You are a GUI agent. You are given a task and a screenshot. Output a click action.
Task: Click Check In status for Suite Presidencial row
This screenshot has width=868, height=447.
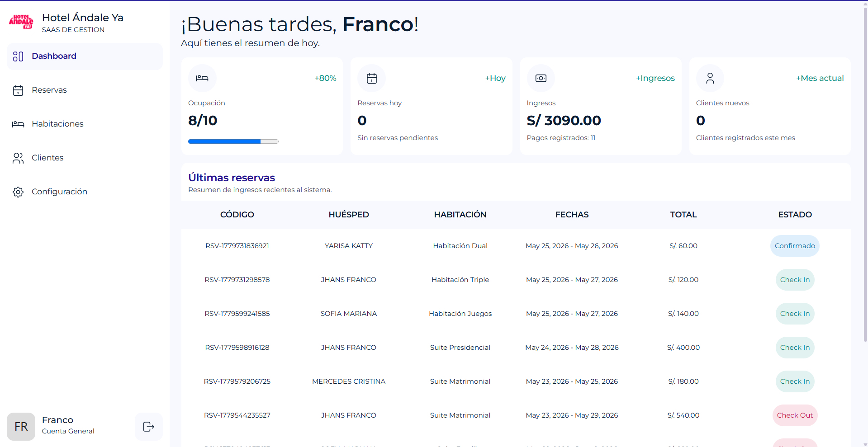795,348
